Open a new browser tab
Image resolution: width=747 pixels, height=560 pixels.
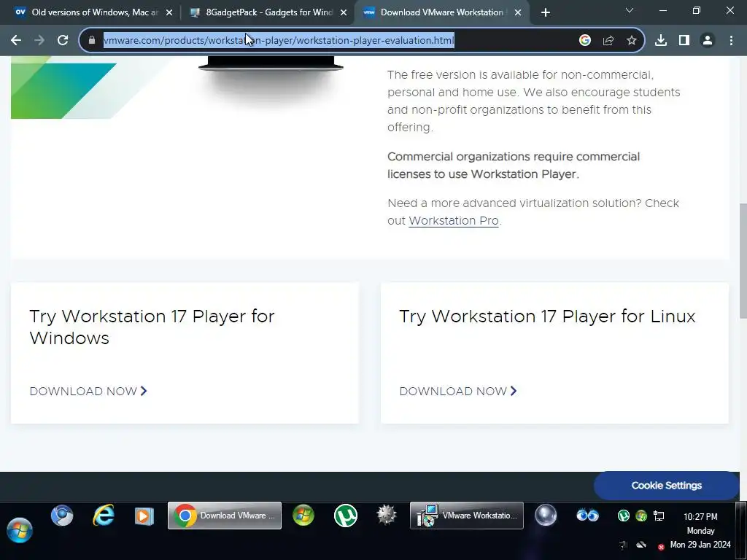(546, 12)
